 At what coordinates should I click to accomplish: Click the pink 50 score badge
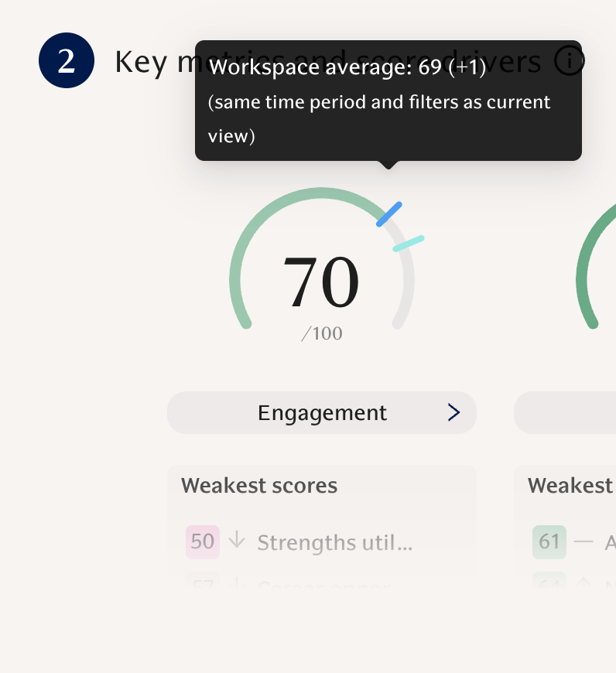pyautogui.click(x=203, y=541)
